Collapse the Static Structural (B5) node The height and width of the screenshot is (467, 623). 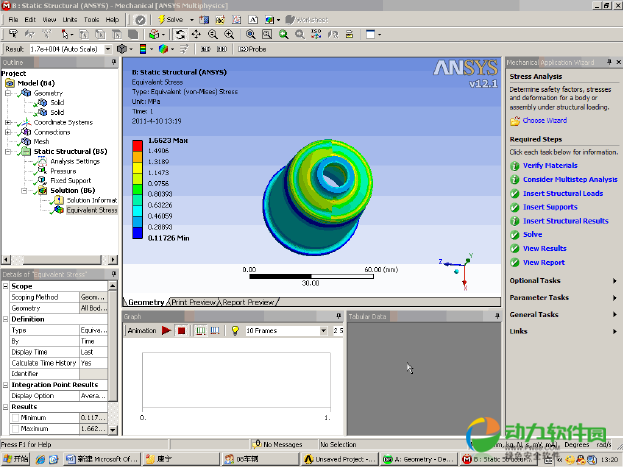[x=8, y=151]
